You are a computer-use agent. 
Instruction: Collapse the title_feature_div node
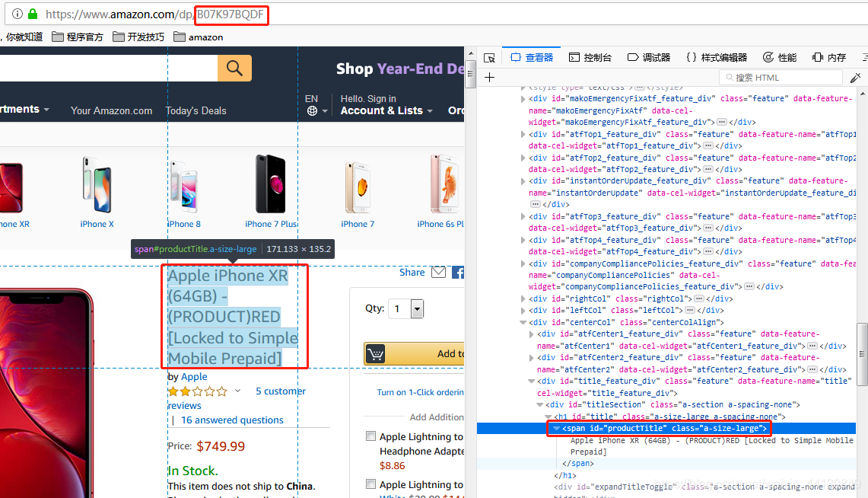[x=532, y=381]
